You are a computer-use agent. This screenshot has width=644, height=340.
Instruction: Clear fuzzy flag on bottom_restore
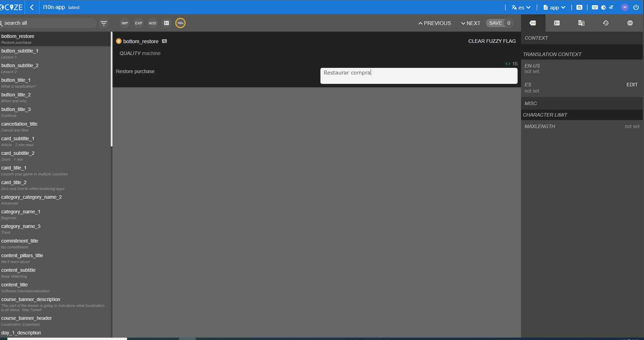[x=492, y=41]
